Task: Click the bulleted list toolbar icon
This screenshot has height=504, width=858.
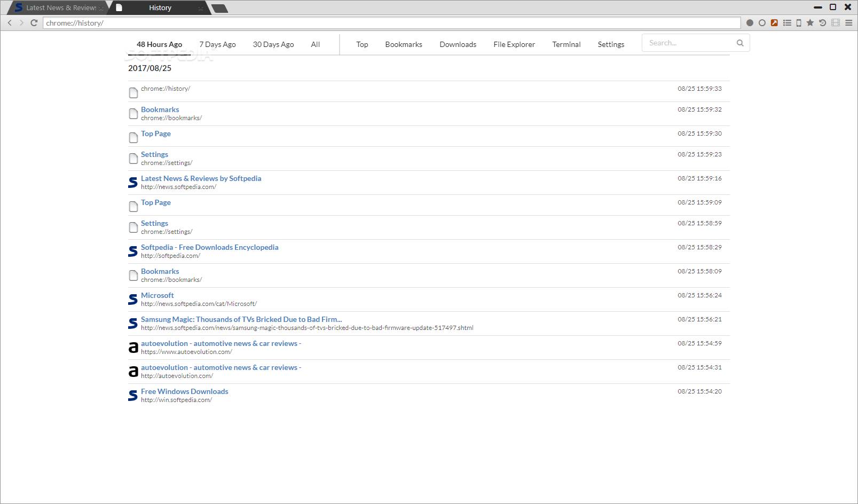Action: click(x=787, y=23)
